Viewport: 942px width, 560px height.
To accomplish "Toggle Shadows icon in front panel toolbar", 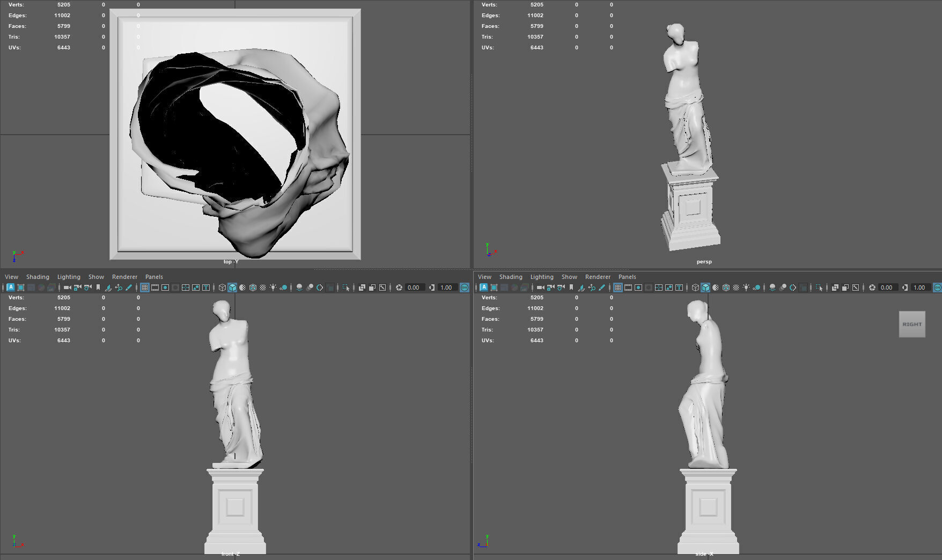I will coord(283,288).
